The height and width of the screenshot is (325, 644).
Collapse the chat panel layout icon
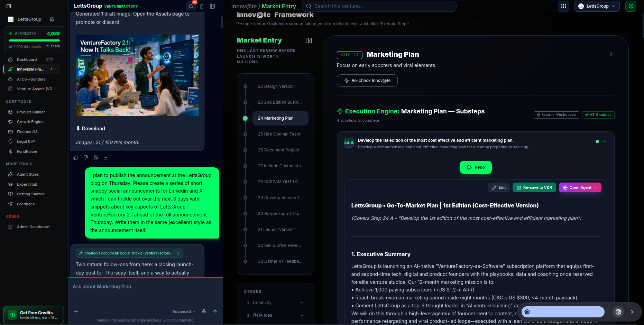[212, 6]
